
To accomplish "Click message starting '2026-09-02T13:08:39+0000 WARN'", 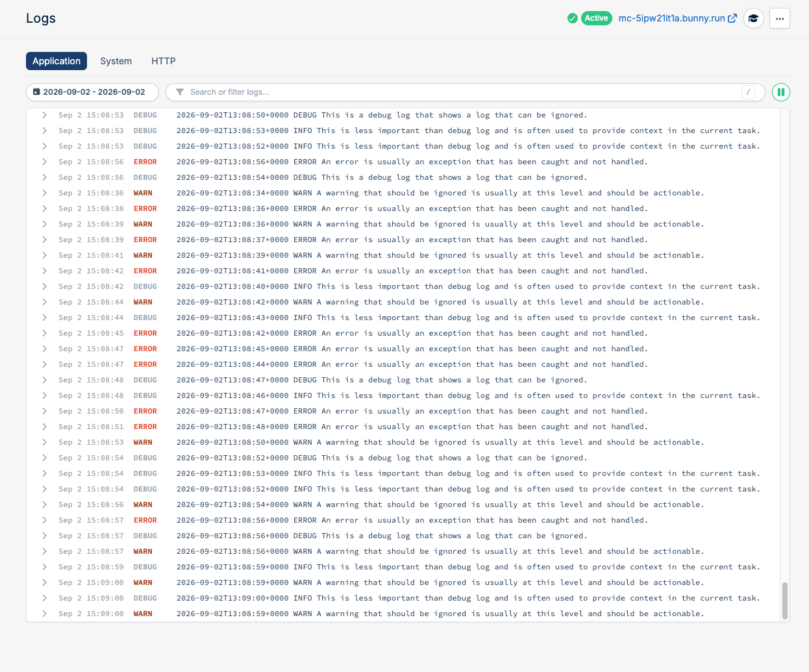I will [x=440, y=255].
